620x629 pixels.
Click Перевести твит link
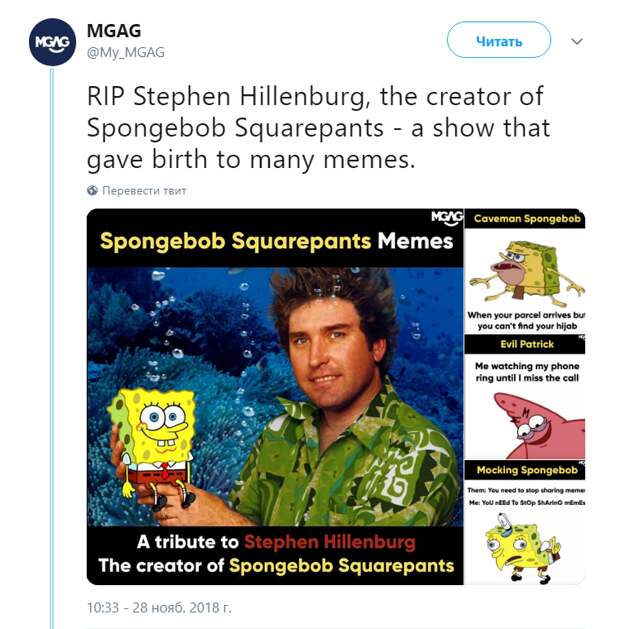point(144,191)
